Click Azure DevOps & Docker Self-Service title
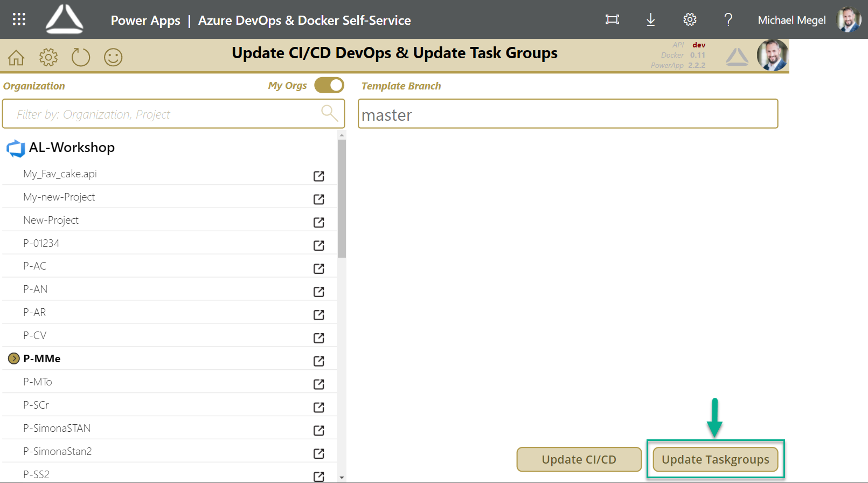Viewport: 868px width, 483px height. (x=304, y=20)
